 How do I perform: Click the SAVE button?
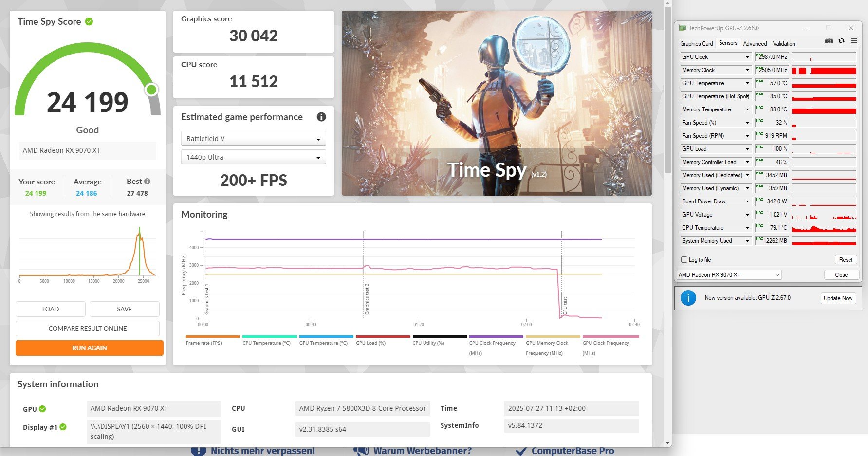[125, 309]
